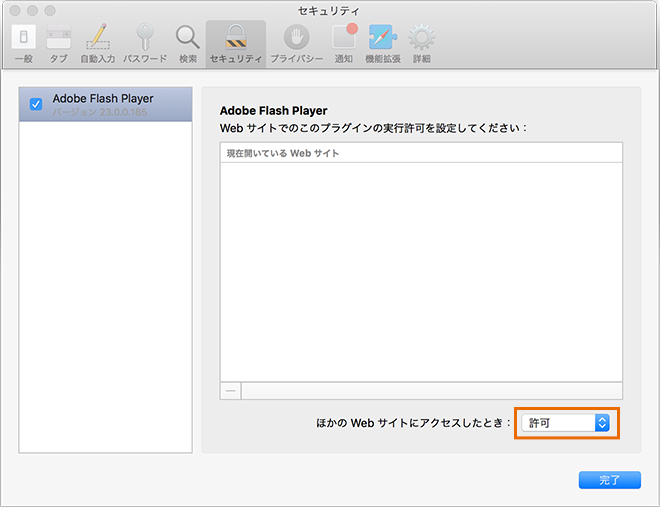Screen dimensions: 660x507
Task: Select the Adobe Flash Player plugin row
Action: 105,104
